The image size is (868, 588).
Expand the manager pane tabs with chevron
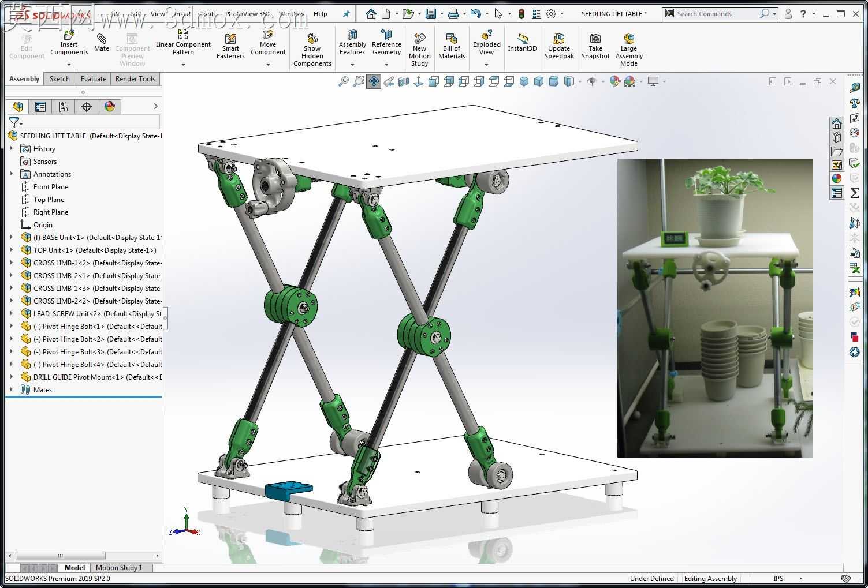pos(155,106)
